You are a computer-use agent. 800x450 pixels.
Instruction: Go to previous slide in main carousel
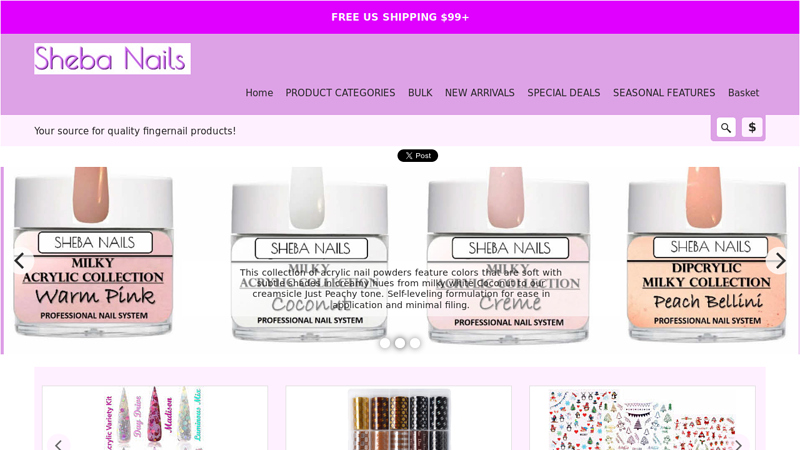(x=20, y=261)
